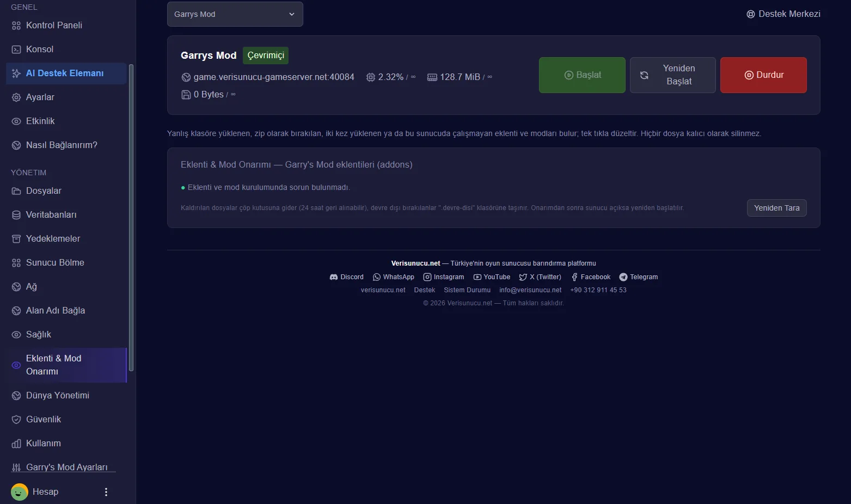This screenshot has width=851, height=504.
Task: Click the Nasıl Bağlanırım globe icon
Action: coord(16,145)
